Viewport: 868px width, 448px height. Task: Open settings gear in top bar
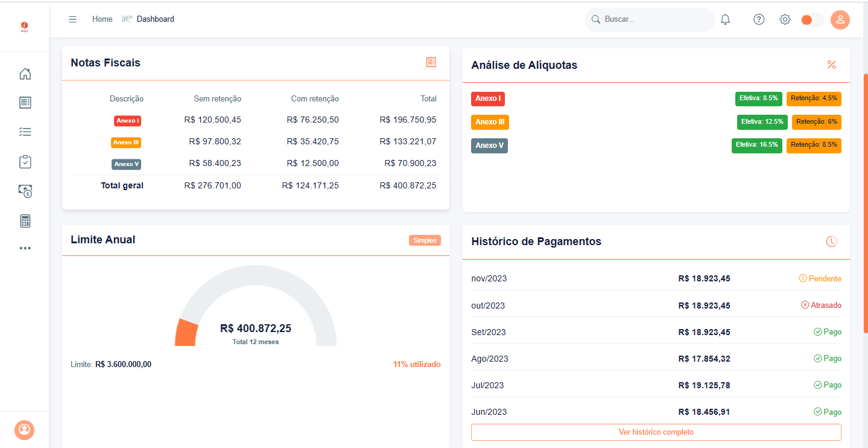coord(785,19)
